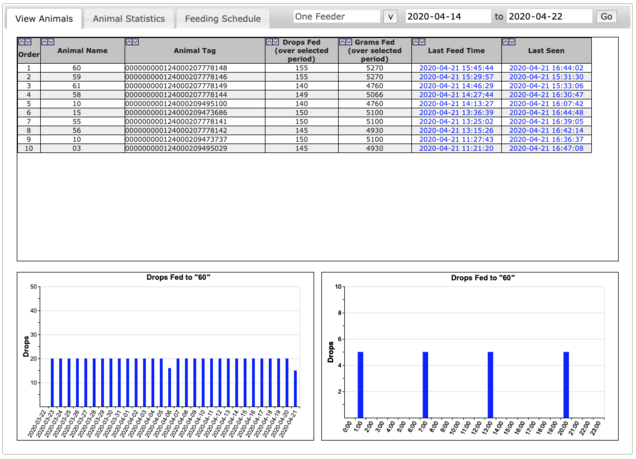Click sort icon in Drops Fed header
The height and width of the screenshot is (459, 636).
click(x=273, y=42)
